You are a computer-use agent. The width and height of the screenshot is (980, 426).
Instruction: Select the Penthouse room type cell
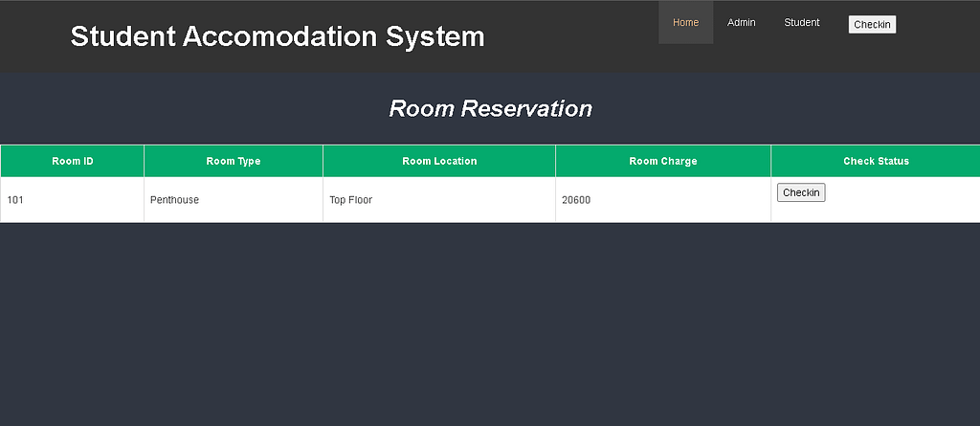tap(174, 200)
